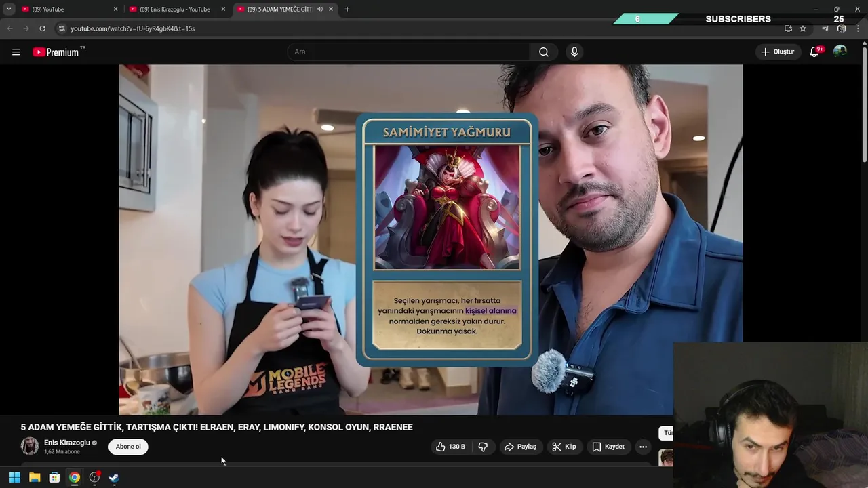
Task: Close the (89) YouTube tab
Action: 115,9
